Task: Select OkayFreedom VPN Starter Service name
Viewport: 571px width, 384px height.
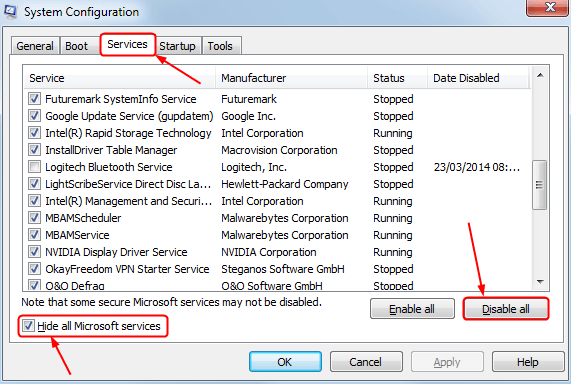Action: pos(127,269)
